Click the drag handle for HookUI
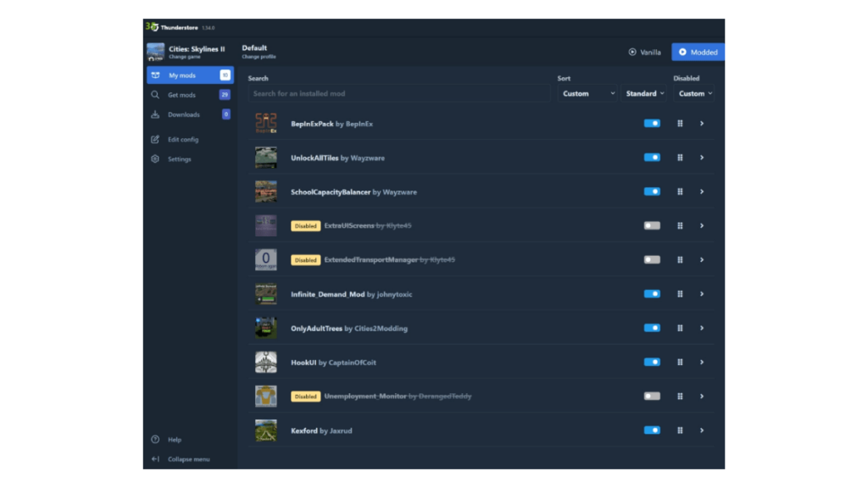 [680, 362]
